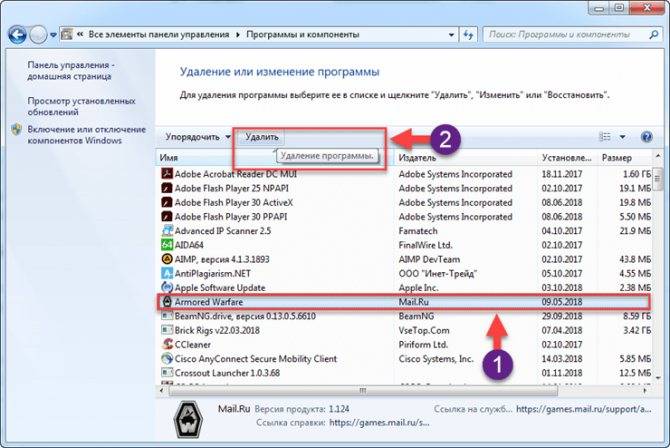
Task: Select 'Apple Software Update' program name
Action: tap(220, 288)
